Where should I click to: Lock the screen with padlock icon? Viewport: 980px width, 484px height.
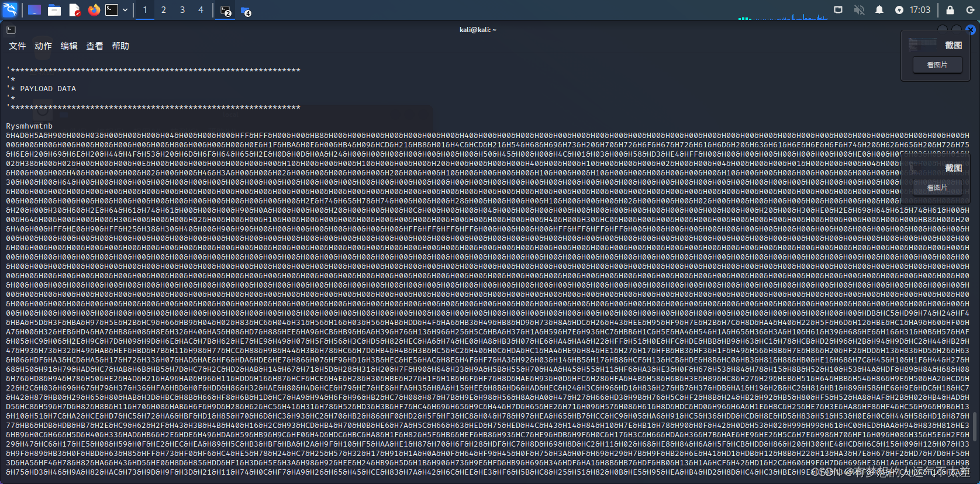950,10
